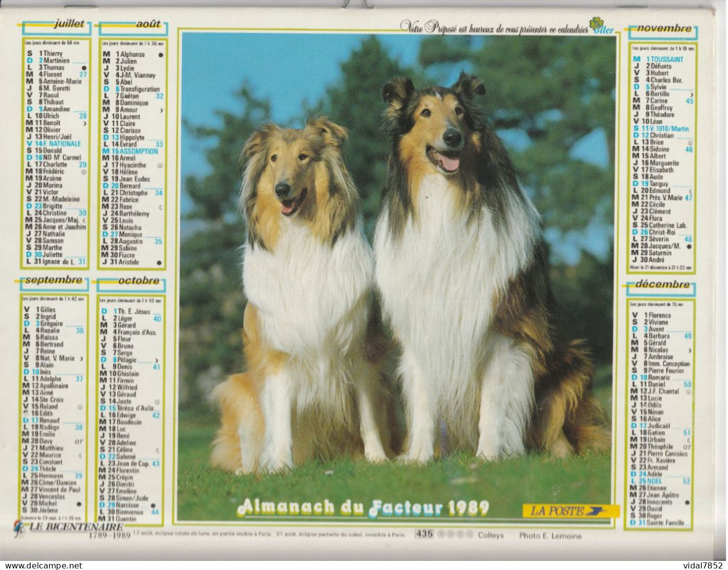Click the juillet month header
Viewport: 728px width, 570px height.
click(69, 25)
